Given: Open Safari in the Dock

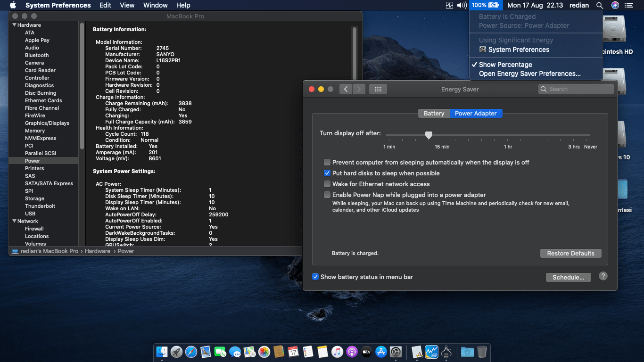Looking at the screenshot, I should coord(191,352).
